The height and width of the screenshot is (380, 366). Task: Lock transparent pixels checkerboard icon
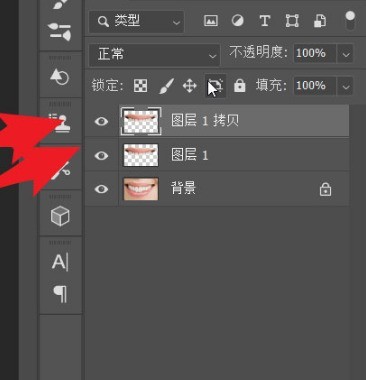pos(140,86)
